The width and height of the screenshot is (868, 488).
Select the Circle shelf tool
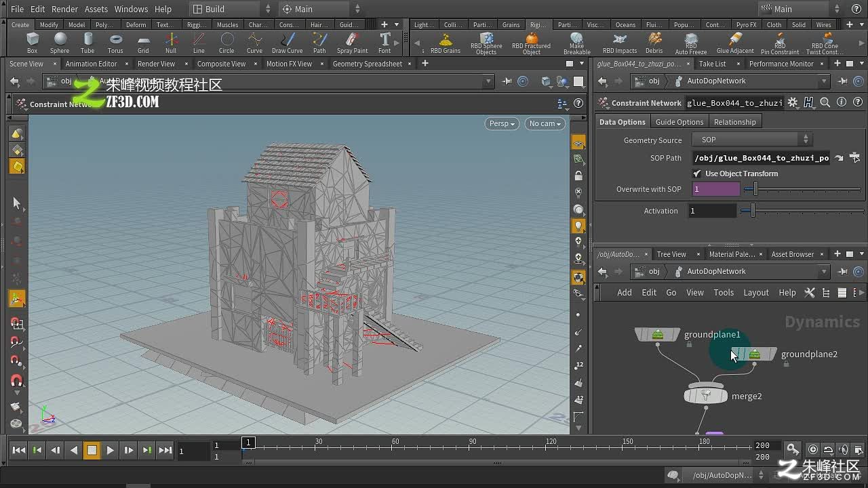pyautogui.click(x=226, y=43)
